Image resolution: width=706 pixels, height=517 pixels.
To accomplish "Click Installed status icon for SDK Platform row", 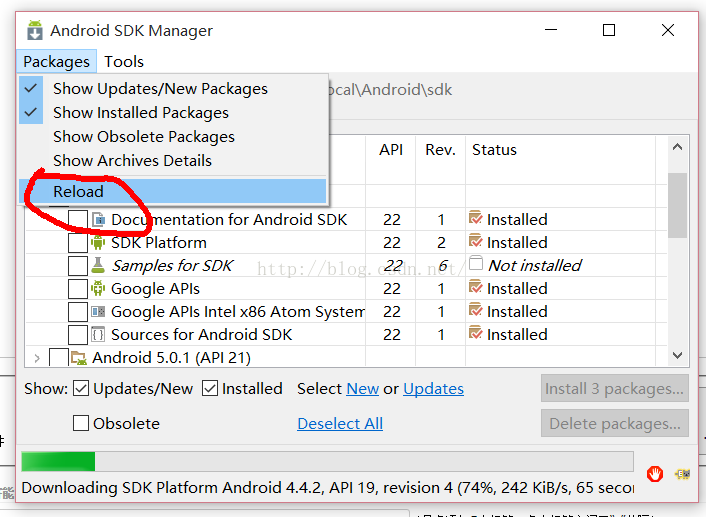I will pos(475,241).
